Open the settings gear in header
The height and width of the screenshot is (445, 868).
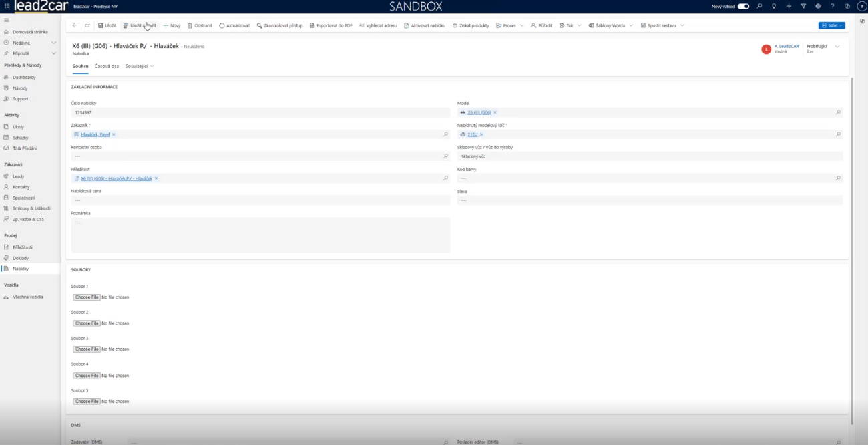point(818,6)
